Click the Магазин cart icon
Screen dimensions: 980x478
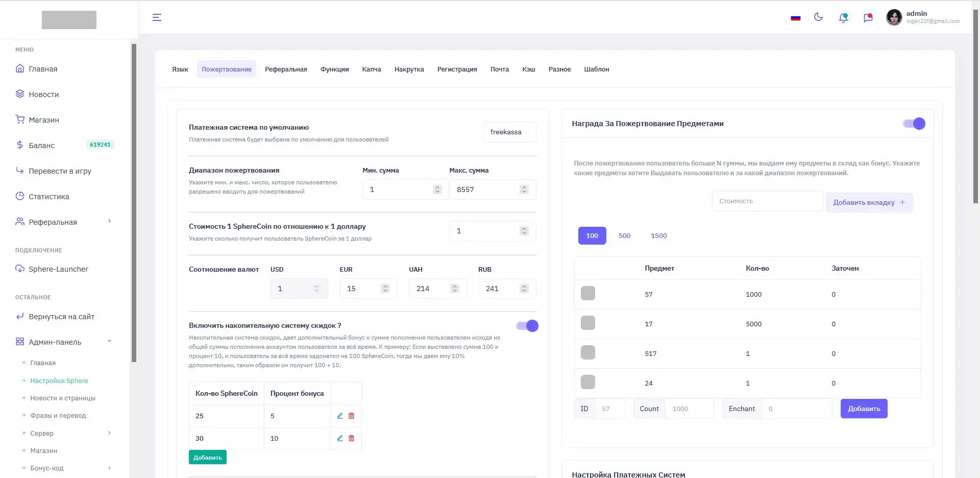coord(20,119)
